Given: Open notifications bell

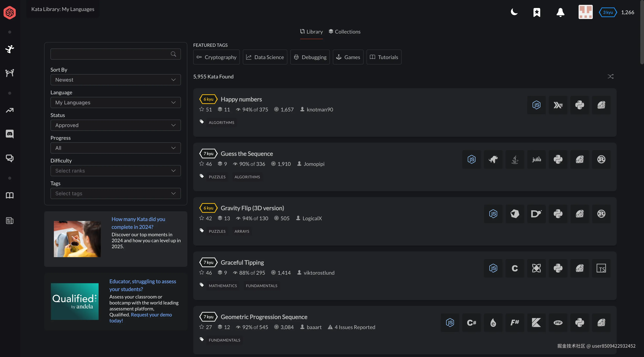Looking at the screenshot, I should 560,12.
